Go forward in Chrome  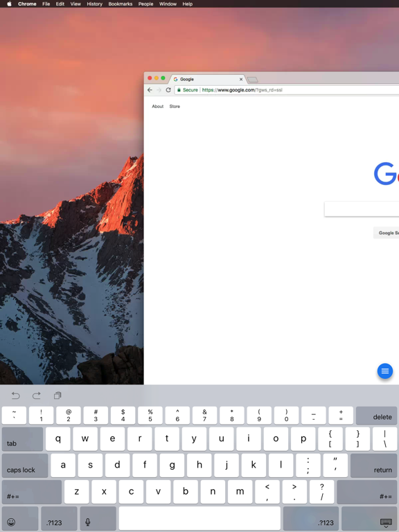click(x=159, y=90)
